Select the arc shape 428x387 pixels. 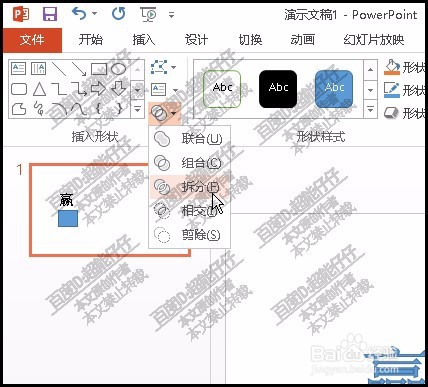(x=60, y=109)
